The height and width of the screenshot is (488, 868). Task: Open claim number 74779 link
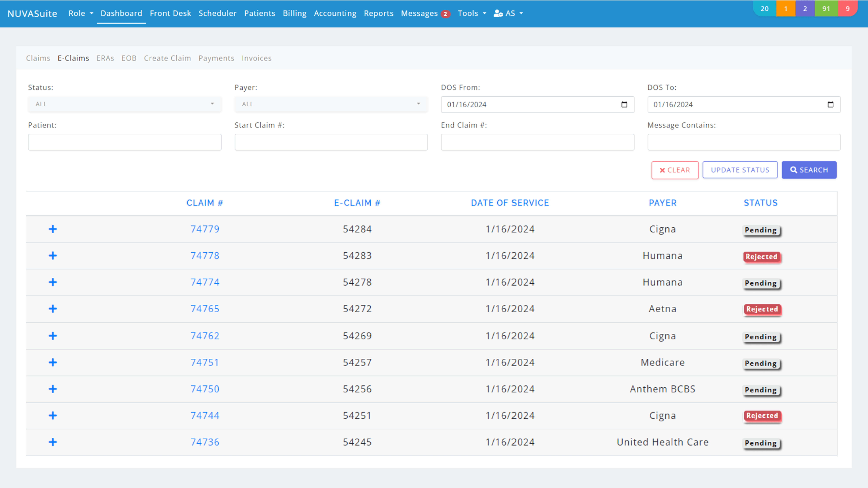point(205,229)
